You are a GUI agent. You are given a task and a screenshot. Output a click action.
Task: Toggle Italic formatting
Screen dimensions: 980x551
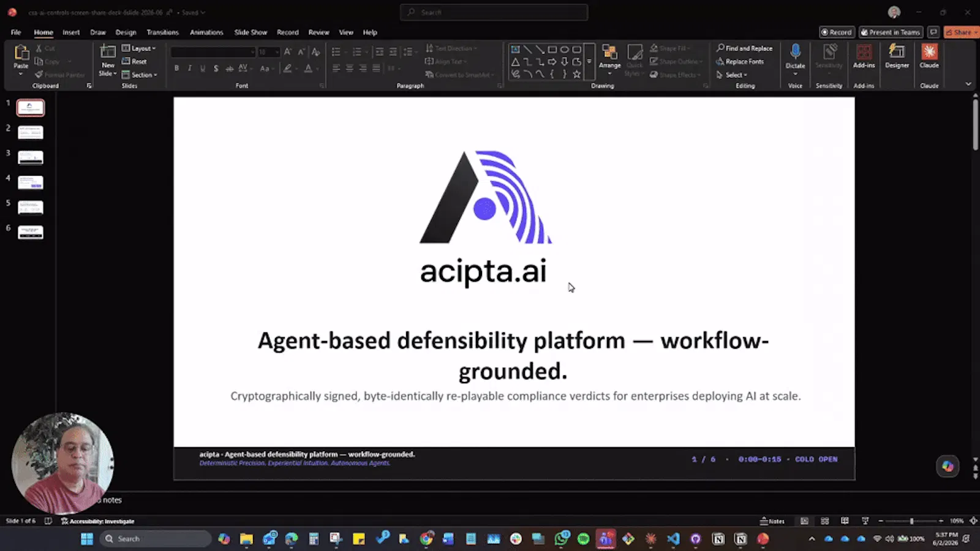point(190,69)
